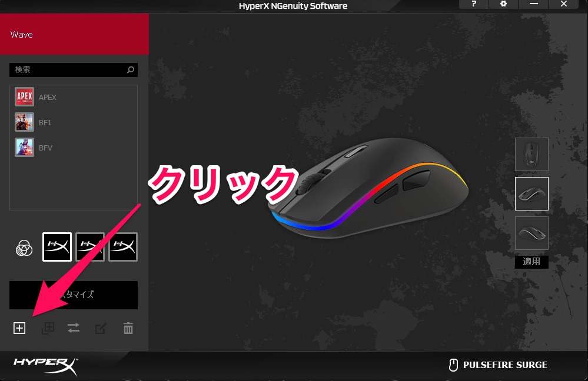Click the Wave profile header

pyautogui.click(x=74, y=34)
